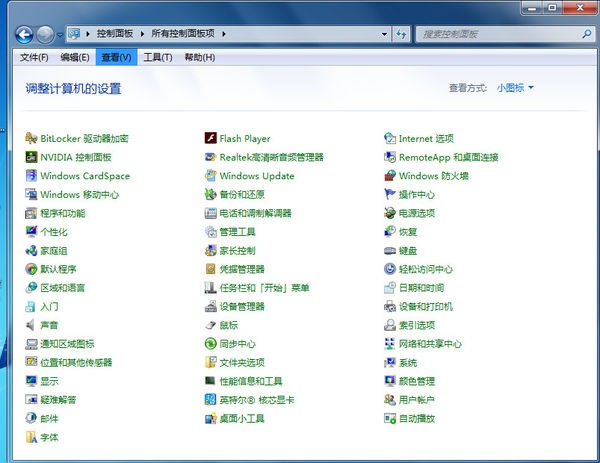Click the Internet 选项 link

425,139
